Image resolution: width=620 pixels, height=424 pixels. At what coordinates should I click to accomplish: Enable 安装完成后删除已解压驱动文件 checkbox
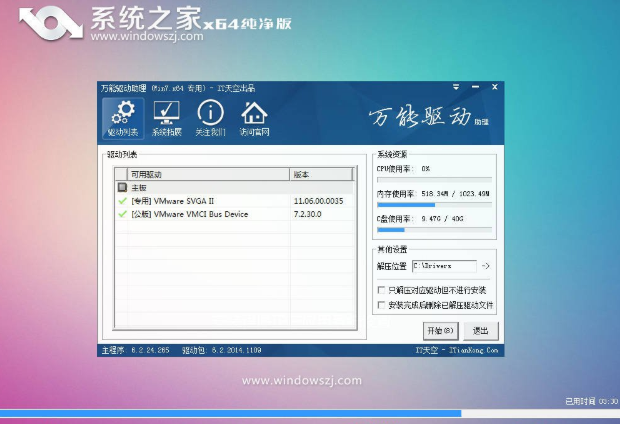tap(381, 305)
